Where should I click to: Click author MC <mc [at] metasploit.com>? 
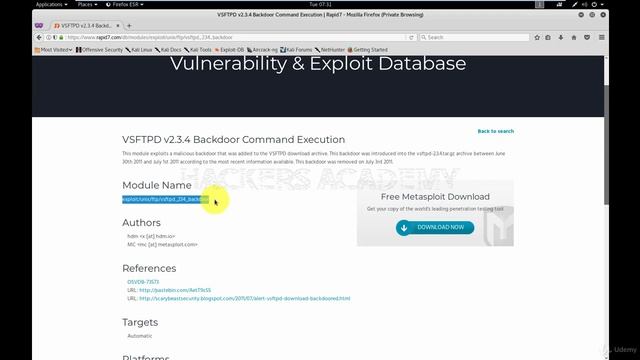click(162, 244)
